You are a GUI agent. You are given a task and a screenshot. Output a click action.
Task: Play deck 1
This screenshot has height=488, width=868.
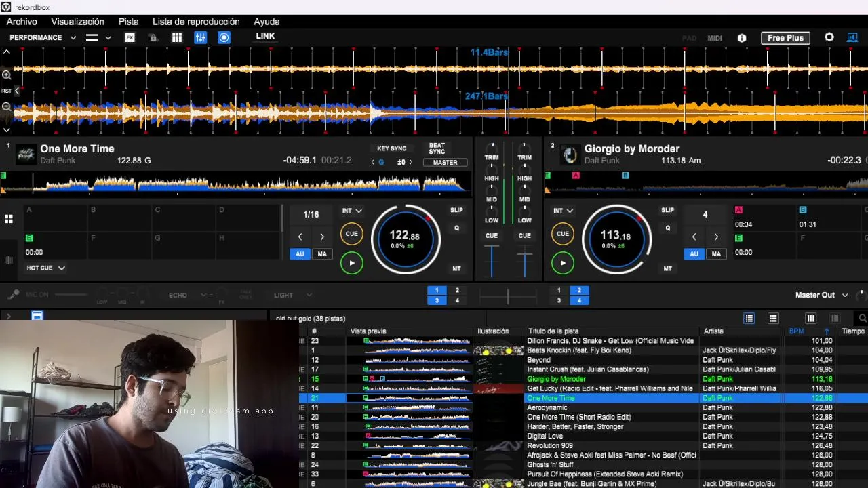pyautogui.click(x=351, y=262)
